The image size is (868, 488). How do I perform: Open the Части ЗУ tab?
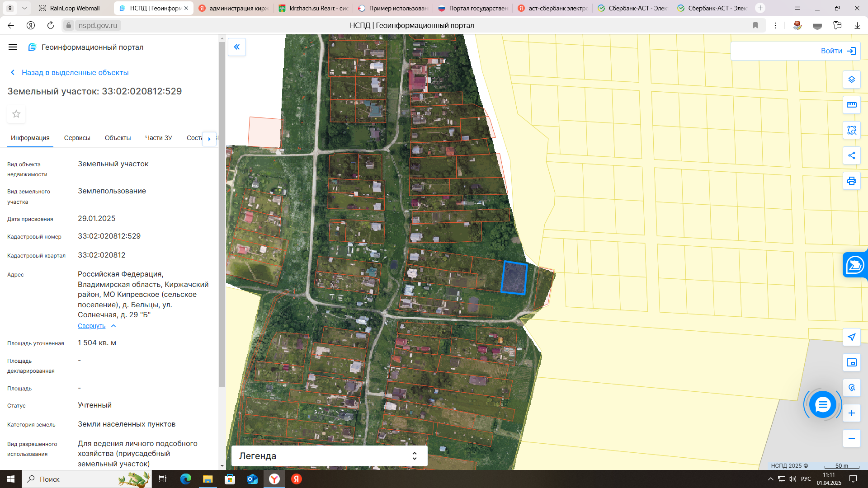point(158,138)
